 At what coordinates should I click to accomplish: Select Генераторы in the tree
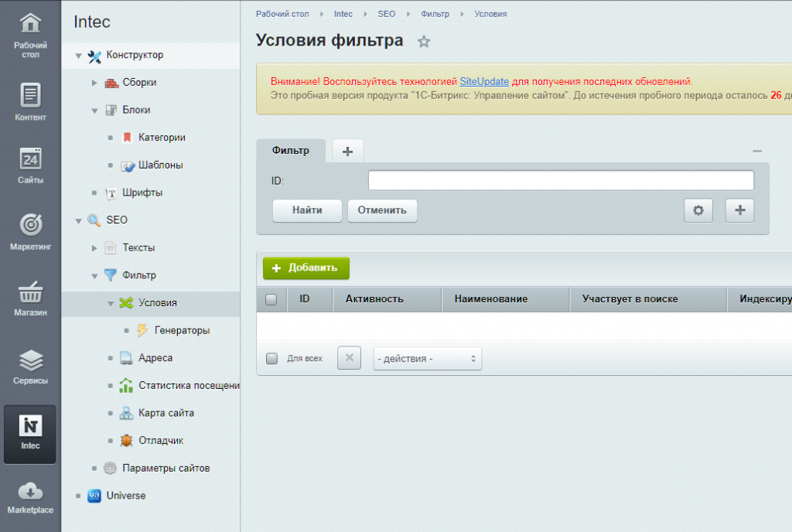[182, 331]
